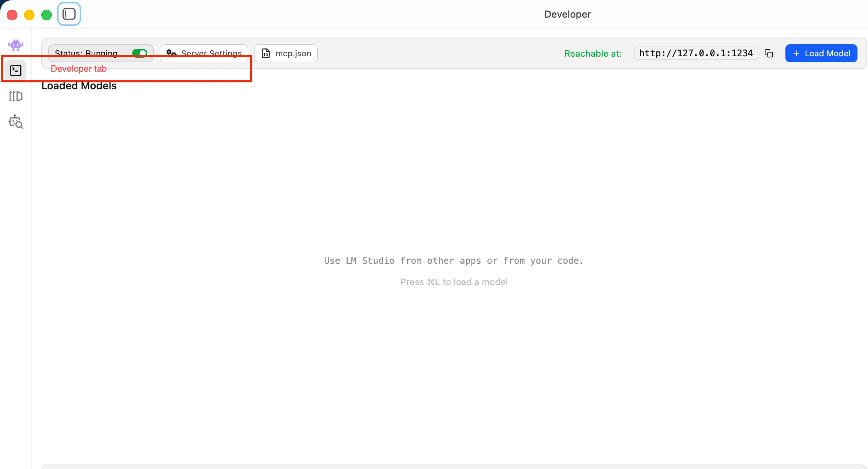Click the red close window button
Screen dimensions: 868x469
coord(12,15)
